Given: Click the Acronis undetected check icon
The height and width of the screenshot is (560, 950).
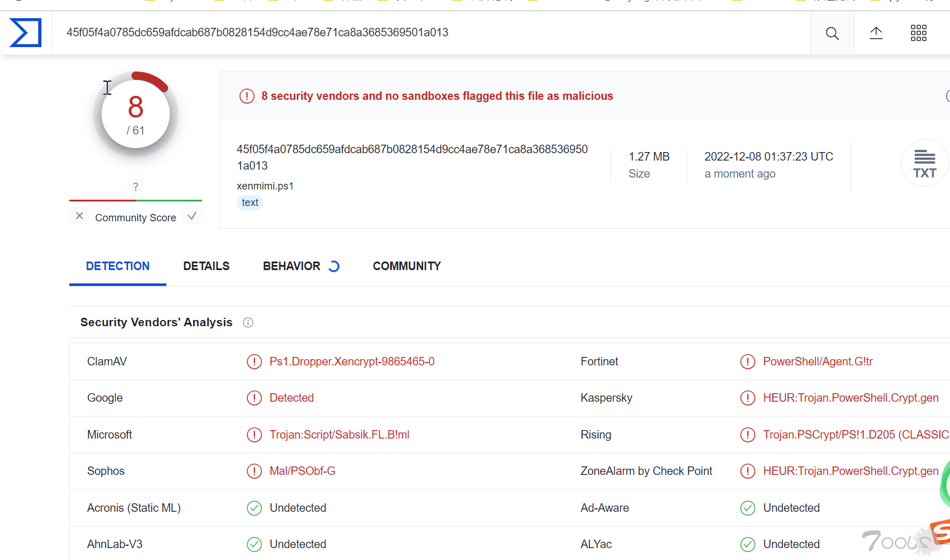Looking at the screenshot, I should (x=254, y=508).
